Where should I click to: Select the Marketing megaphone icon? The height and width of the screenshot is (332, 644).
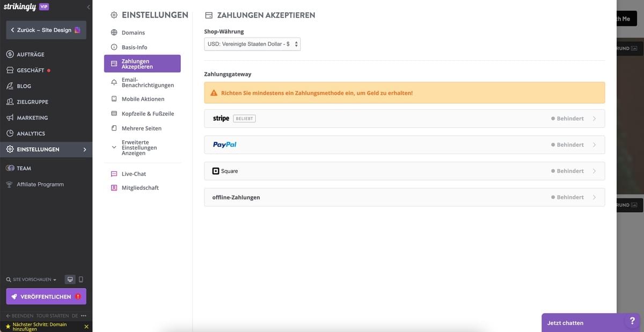click(9, 118)
